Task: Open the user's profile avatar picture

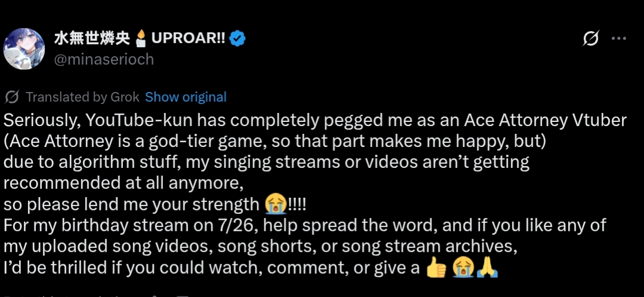Action: click(24, 49)
